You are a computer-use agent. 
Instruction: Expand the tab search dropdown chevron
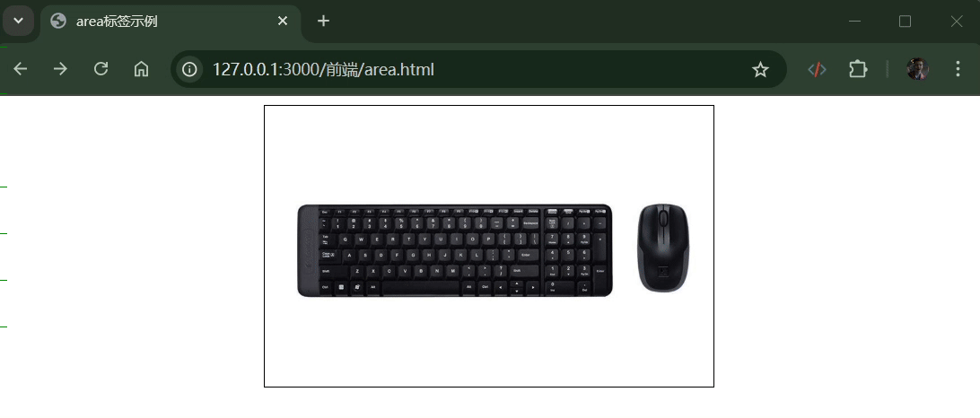pyautogui.click(x=18, y=21)
